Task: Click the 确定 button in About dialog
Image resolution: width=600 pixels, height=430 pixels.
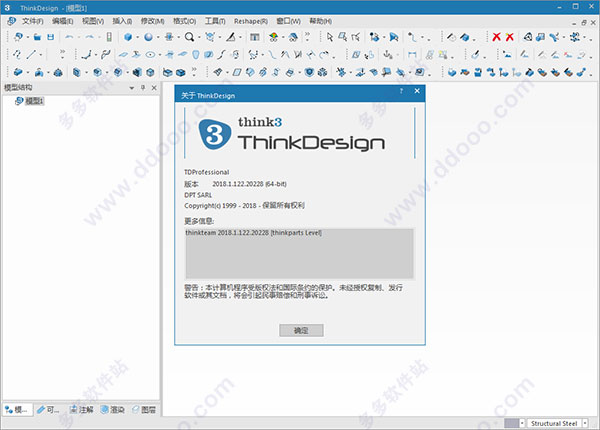Action: pyautogui.click(x=301, y=331)
